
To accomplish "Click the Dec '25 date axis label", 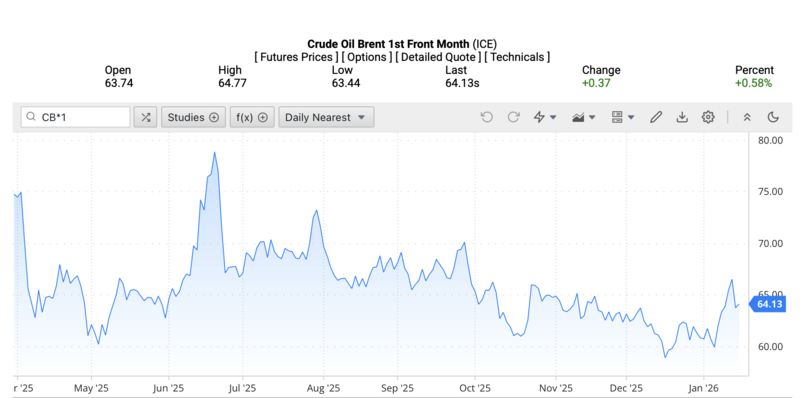I will (x=626, y=388).
